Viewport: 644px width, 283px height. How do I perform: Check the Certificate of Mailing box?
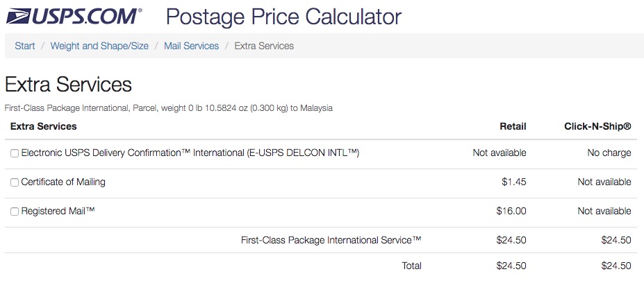[15, 182]
